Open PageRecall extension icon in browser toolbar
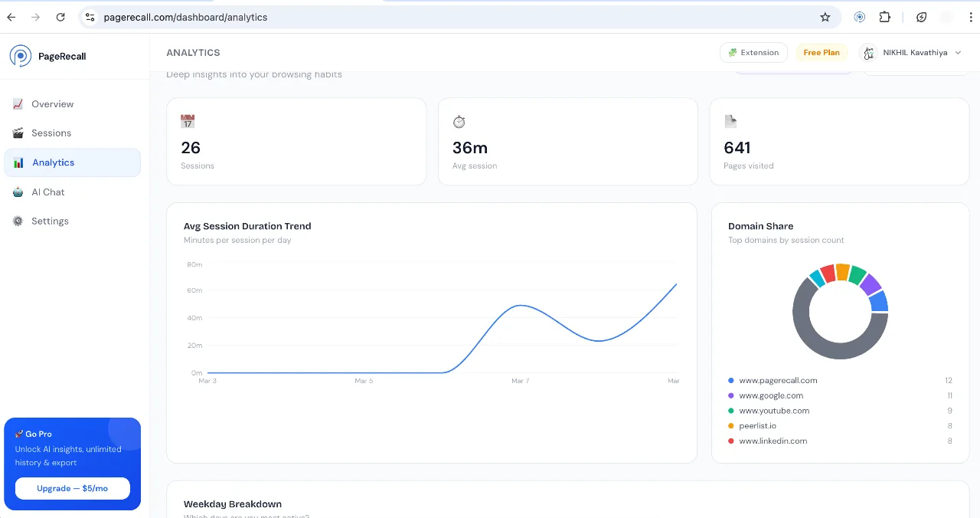Viewport: 980px width, 518px height. tap(860, 17)
